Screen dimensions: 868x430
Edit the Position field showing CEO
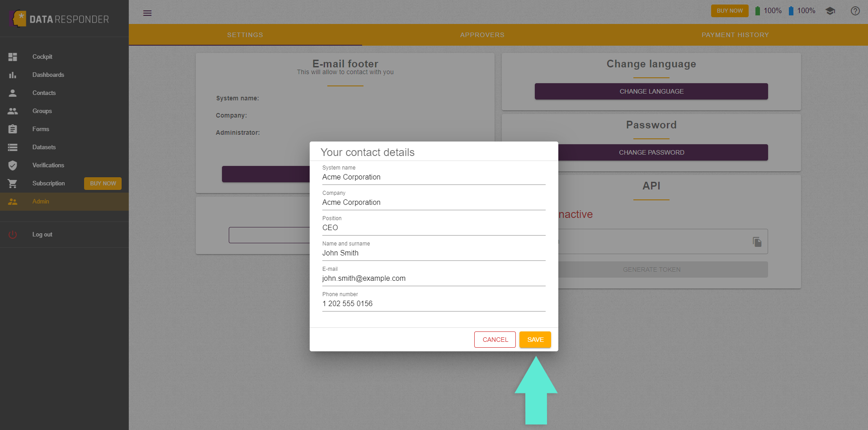pyautogui.click(x=434, y=228)
